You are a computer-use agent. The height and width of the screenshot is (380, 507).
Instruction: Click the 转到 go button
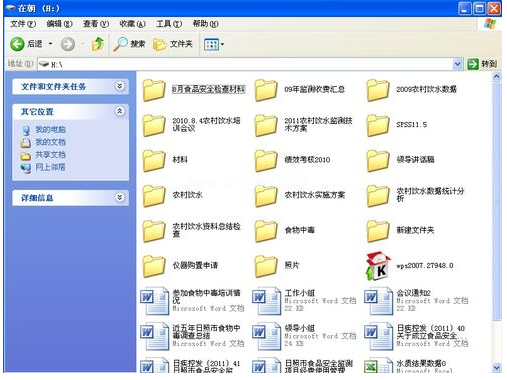point(482,64)
